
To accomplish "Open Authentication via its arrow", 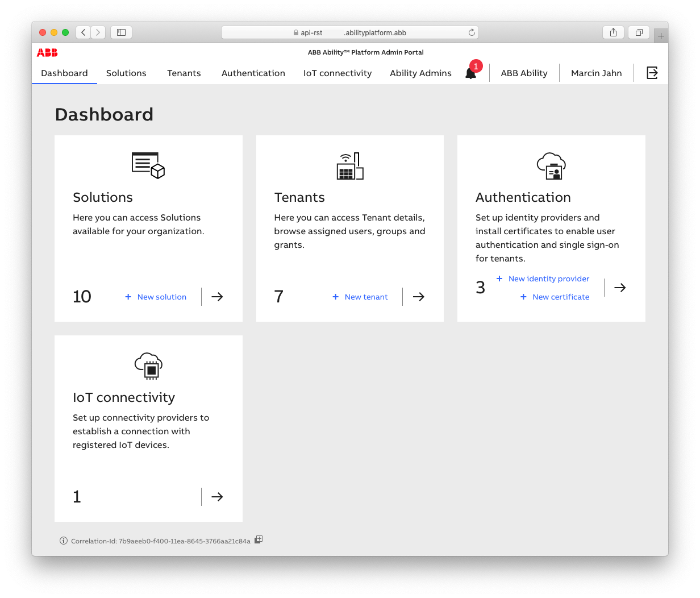I will [x=620, y=288].
